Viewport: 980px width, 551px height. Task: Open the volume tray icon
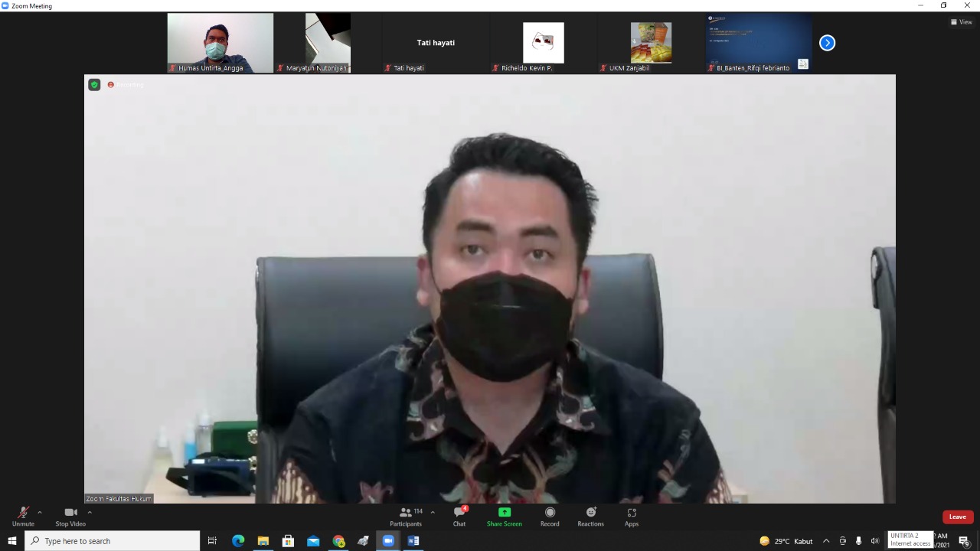874,541
